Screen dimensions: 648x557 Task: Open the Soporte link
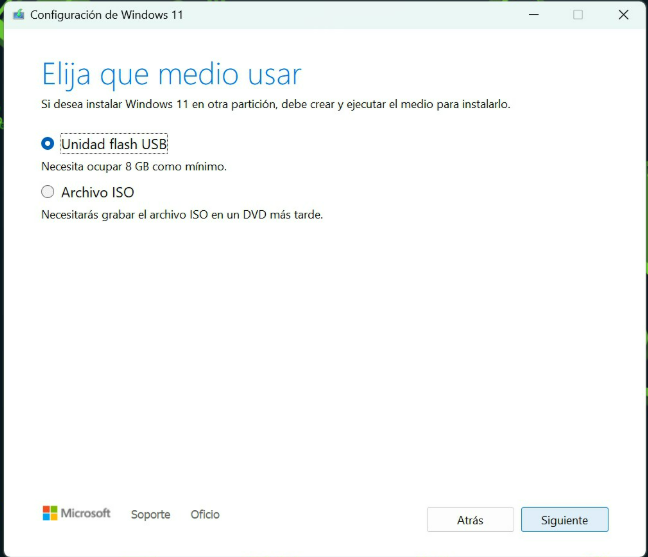pyautogui.click(x=150, y=514)
